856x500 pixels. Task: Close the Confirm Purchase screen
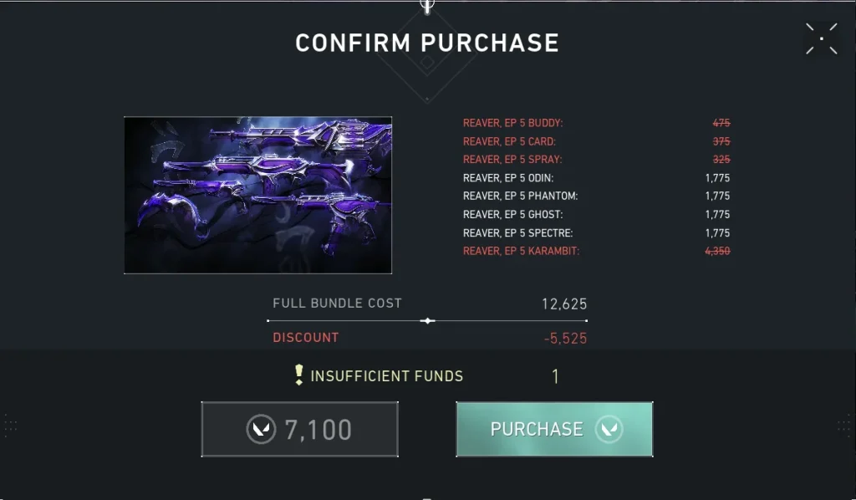click(x=821, y=39)
